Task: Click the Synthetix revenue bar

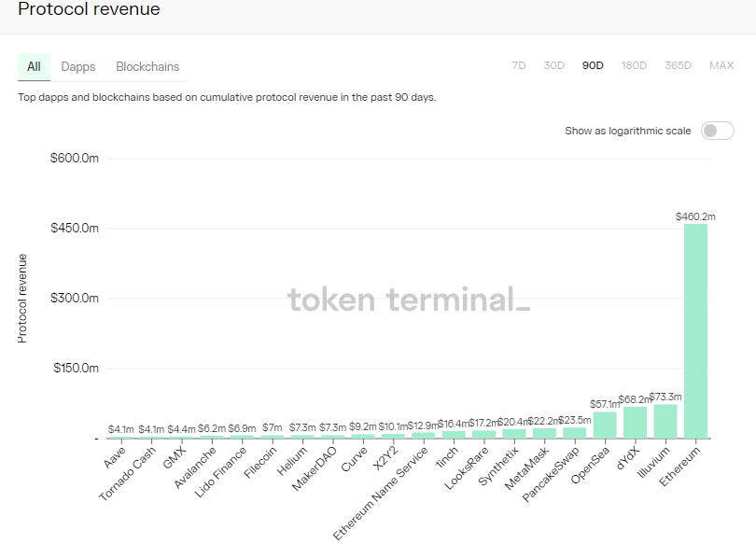Action: [514, 434]
